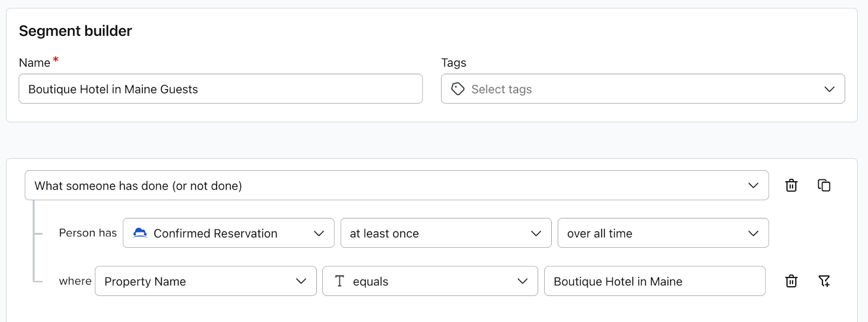Viewport: 868px width, 322px height.
Task: Expand the Tags dropdown chevron
Action: pyautogui.click(x=829, y=89)
